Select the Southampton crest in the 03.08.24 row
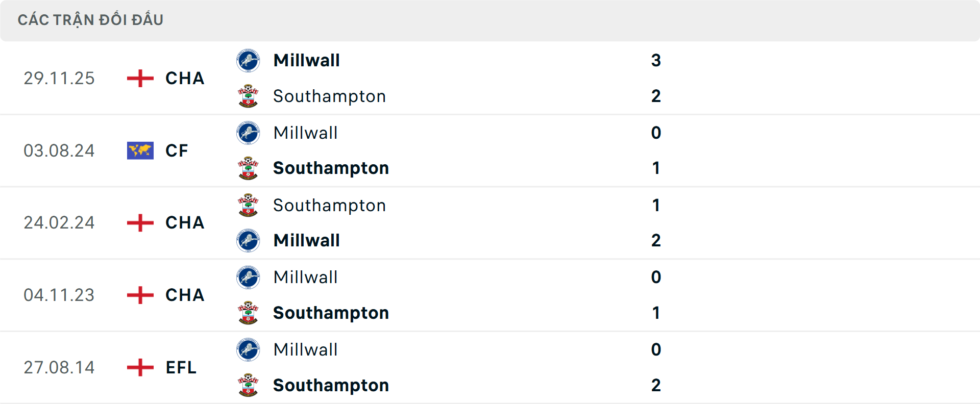 248,168
